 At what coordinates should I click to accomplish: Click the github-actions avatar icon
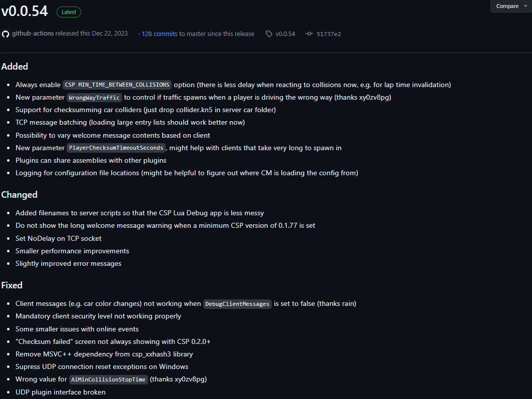(6, 34)
